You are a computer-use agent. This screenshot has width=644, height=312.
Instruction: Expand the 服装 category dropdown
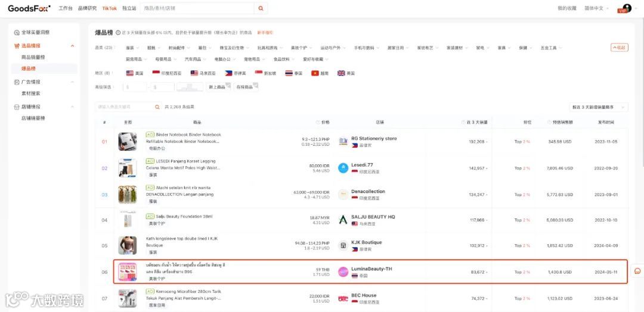pos(132,48)
